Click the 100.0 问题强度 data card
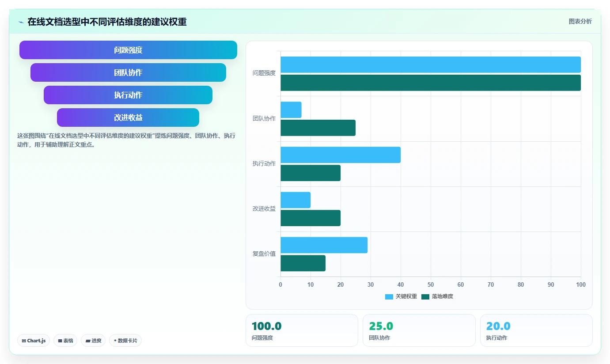The image size is (610, 364). point(302,330)
